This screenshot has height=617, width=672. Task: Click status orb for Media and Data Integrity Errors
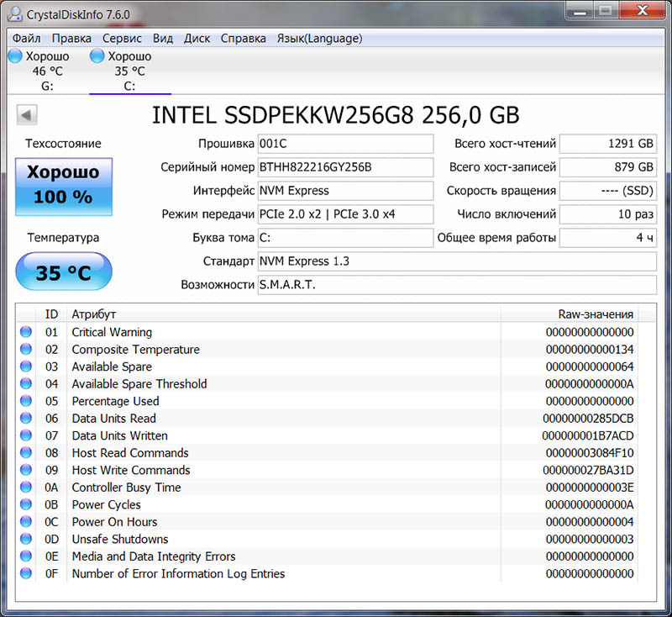(x=26, y=556)
